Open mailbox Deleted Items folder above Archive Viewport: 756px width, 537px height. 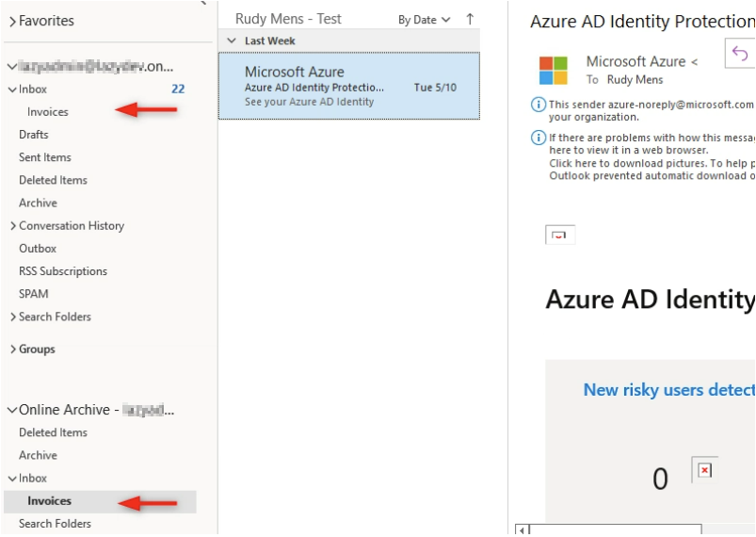tap(53, 180)
